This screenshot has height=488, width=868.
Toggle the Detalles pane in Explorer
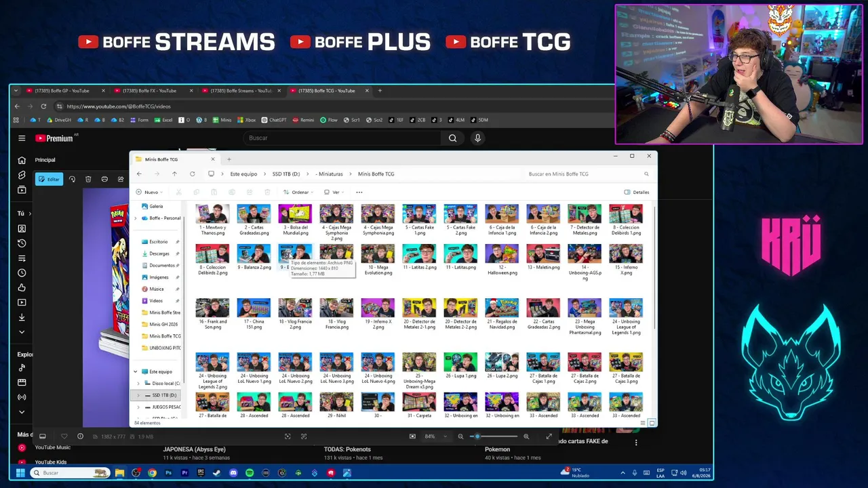click(637, 192)
